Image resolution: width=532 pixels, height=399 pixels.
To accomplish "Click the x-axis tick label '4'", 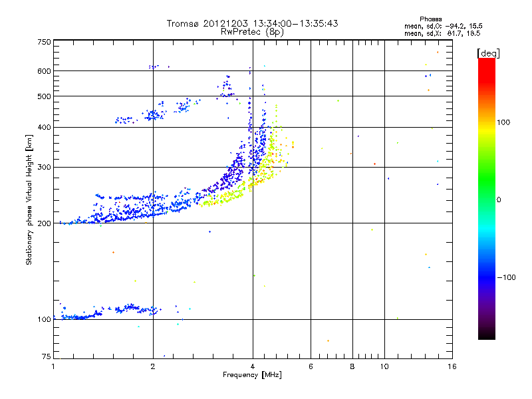I will [253, 366].
